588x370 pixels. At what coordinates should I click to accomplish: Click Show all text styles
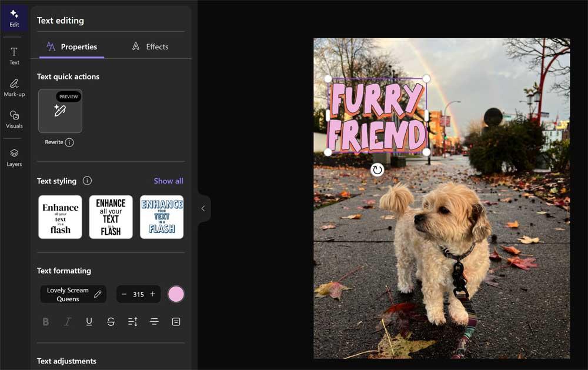coord(168,181)
